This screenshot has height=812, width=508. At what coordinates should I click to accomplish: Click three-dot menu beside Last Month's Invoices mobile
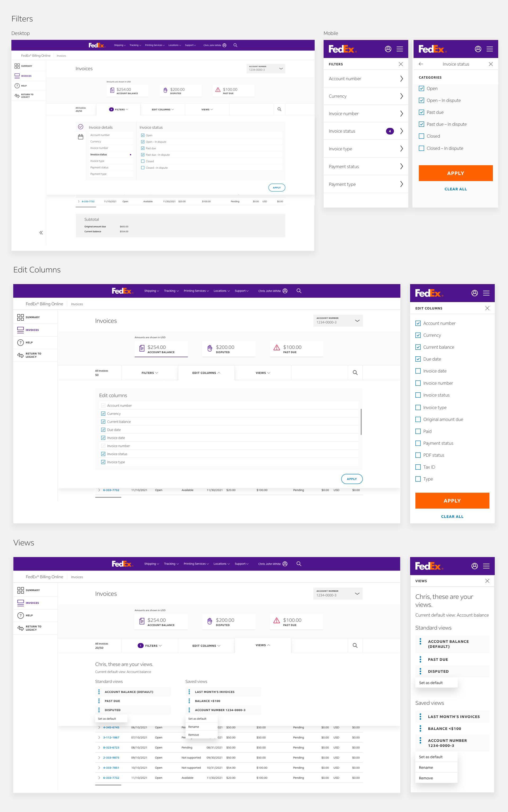click(420, 716)
